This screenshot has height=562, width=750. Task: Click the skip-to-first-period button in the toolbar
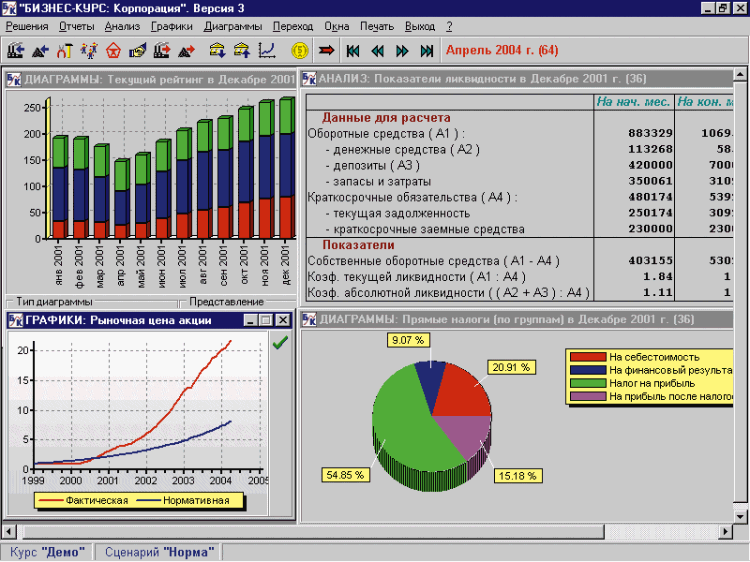[353, 50]
